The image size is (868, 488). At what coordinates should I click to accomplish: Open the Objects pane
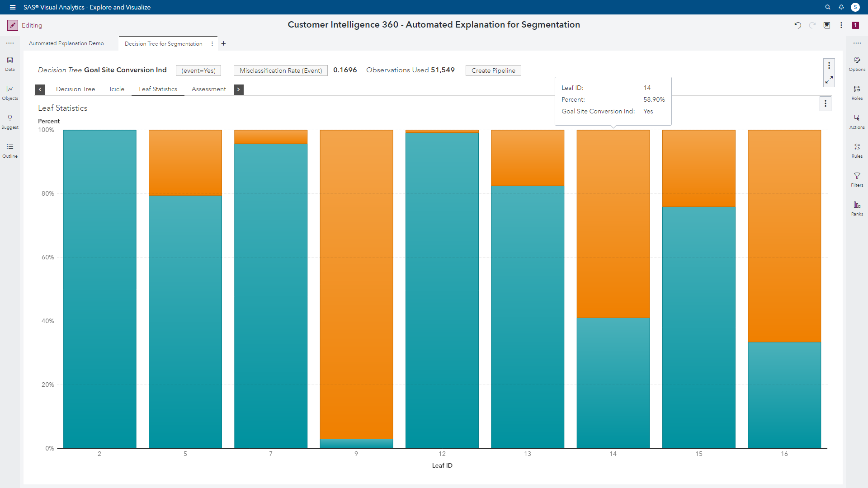tap(10, 93)
